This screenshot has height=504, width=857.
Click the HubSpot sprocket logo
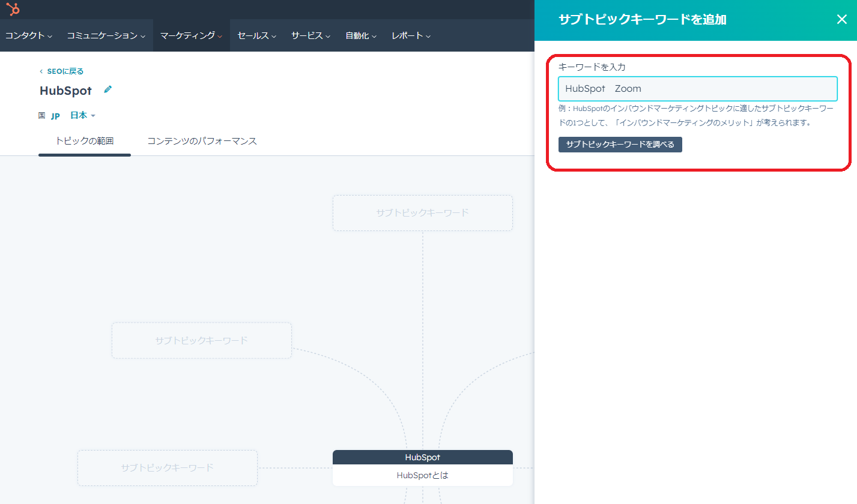click(13, 9)
